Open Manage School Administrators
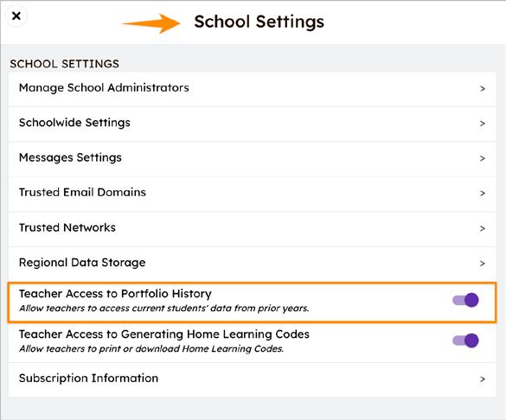This screenshot has width=506, height=420. [252, 88]
